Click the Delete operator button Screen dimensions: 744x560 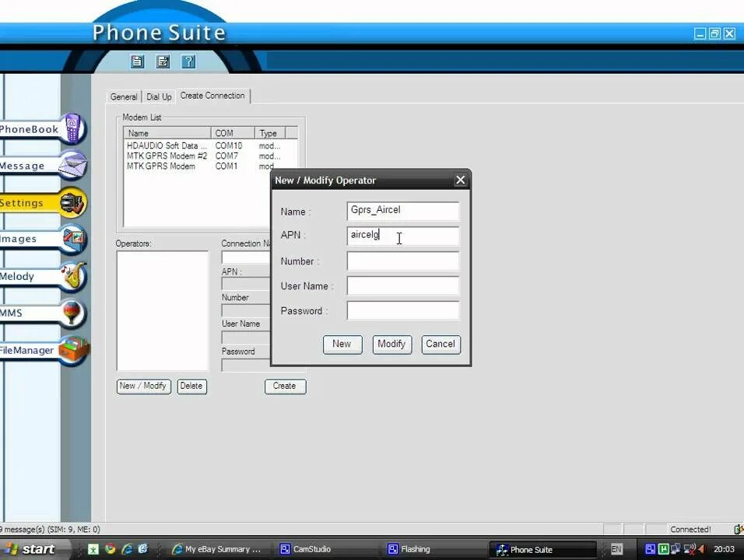[191, 386]
